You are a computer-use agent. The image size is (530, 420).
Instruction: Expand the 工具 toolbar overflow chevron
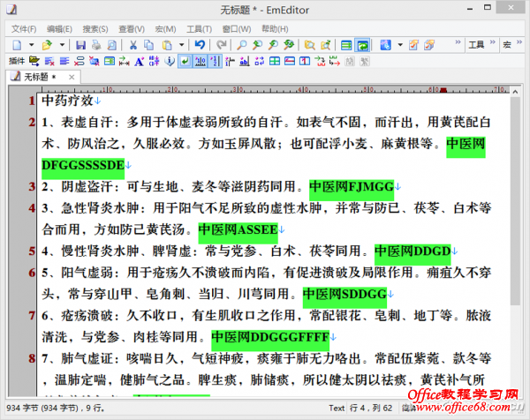(493, 42)
